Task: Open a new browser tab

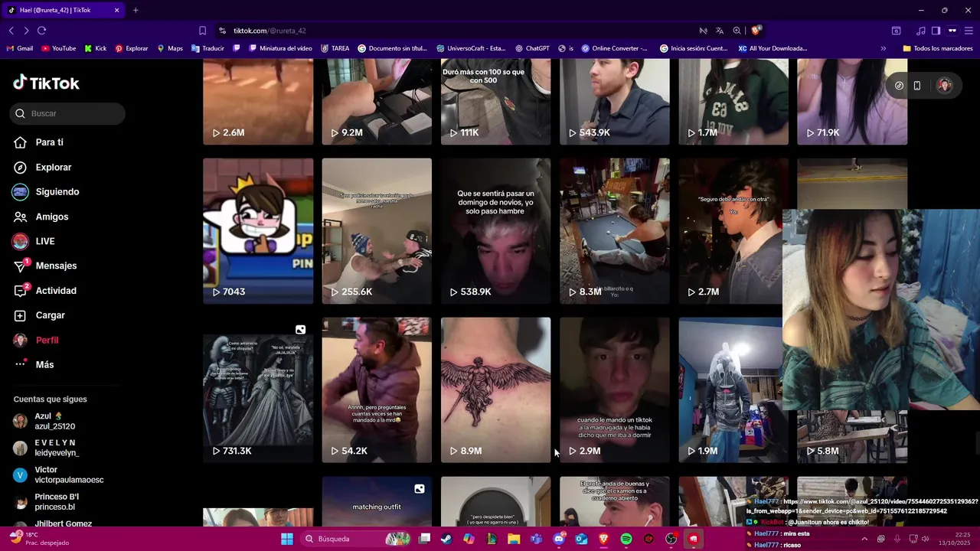Action: 136,10
